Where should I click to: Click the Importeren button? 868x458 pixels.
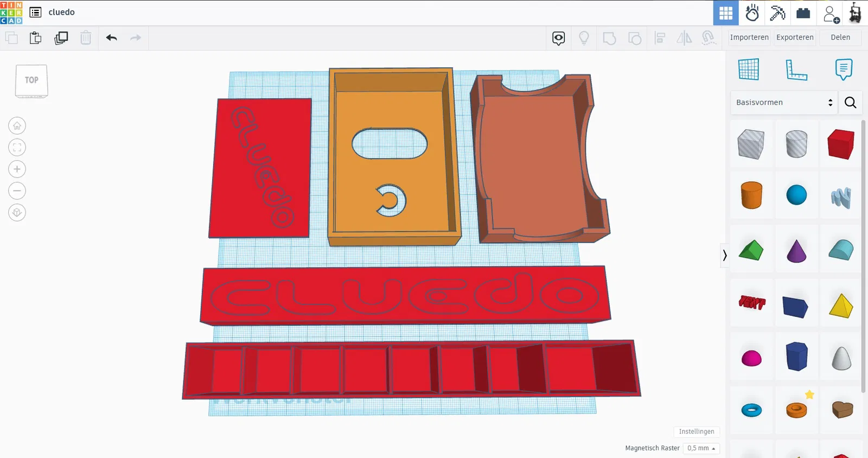pos(749,37)
